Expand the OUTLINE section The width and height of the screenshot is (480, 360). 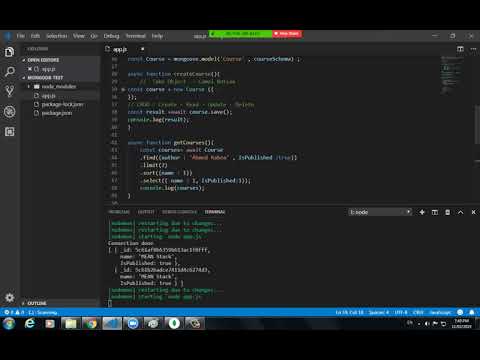37,303
